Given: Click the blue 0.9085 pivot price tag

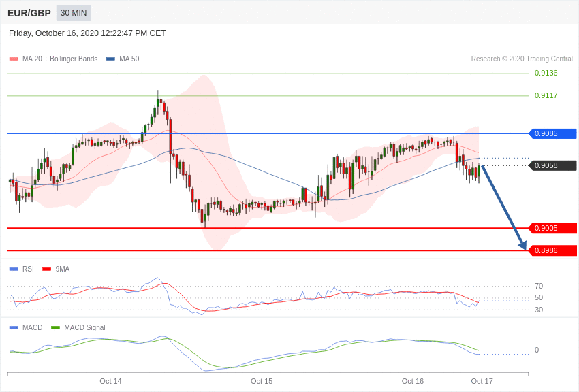Looking at the screenshot, I should (553, 133).
